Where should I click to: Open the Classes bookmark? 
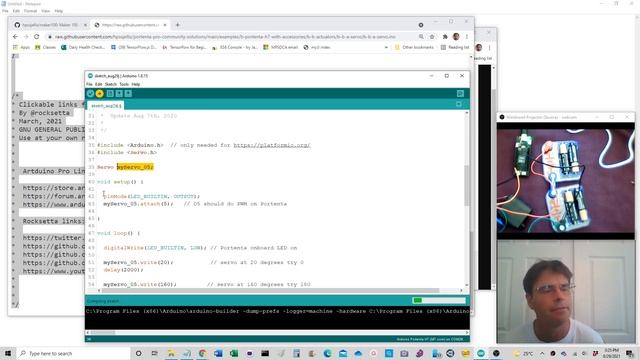coord(45,47)
